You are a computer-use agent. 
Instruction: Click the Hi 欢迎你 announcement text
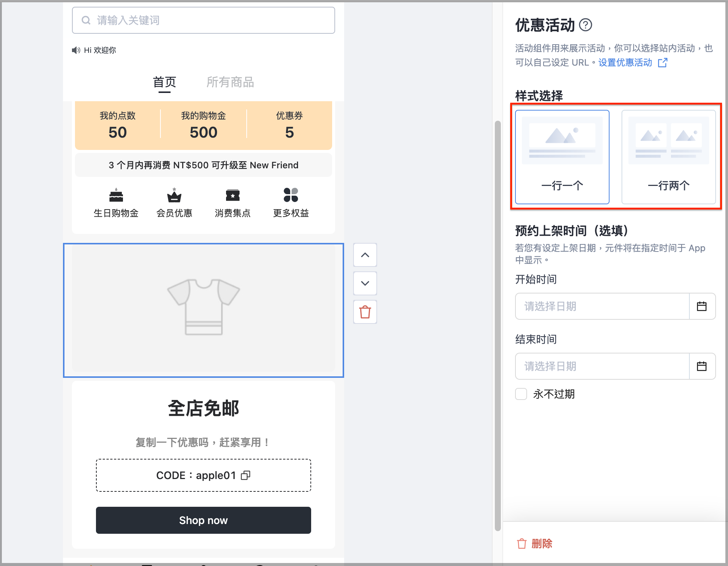pos(100,50)
